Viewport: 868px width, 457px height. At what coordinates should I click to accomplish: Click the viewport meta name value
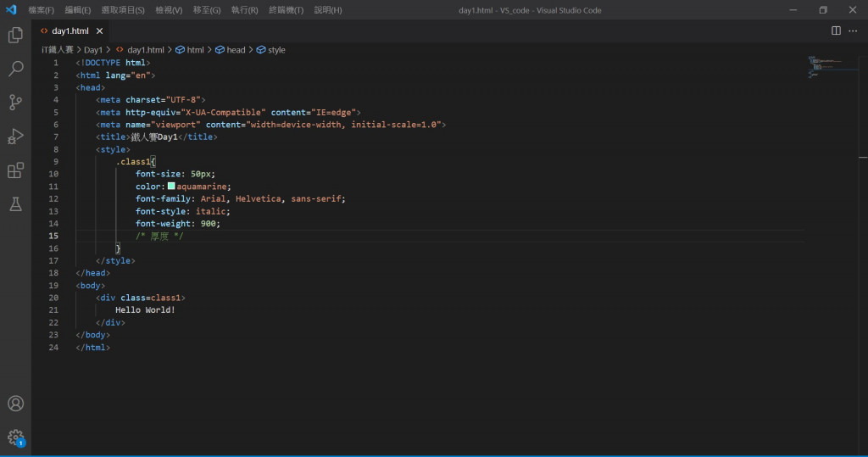coord(175,125)
